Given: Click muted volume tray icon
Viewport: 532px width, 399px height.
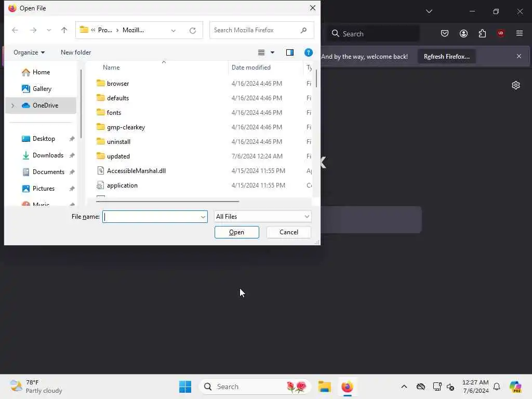Looking at the screenshot, I should point(450,387).
